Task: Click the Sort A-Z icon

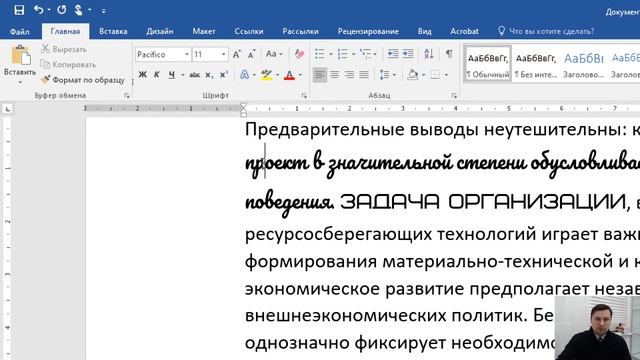Action: (429, 54)
